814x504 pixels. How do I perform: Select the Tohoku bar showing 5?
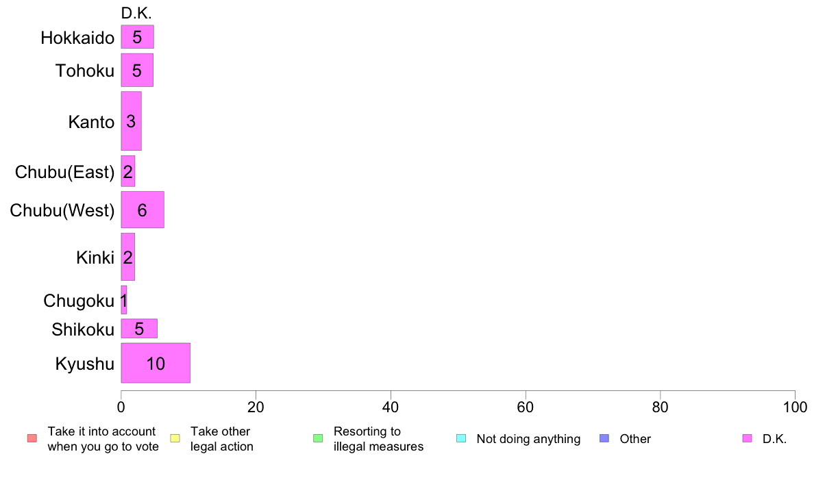(137, 70)
